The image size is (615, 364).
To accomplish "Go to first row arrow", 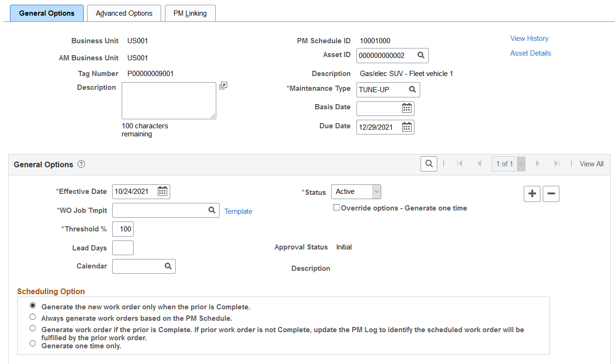I will (x=460, y=163).
